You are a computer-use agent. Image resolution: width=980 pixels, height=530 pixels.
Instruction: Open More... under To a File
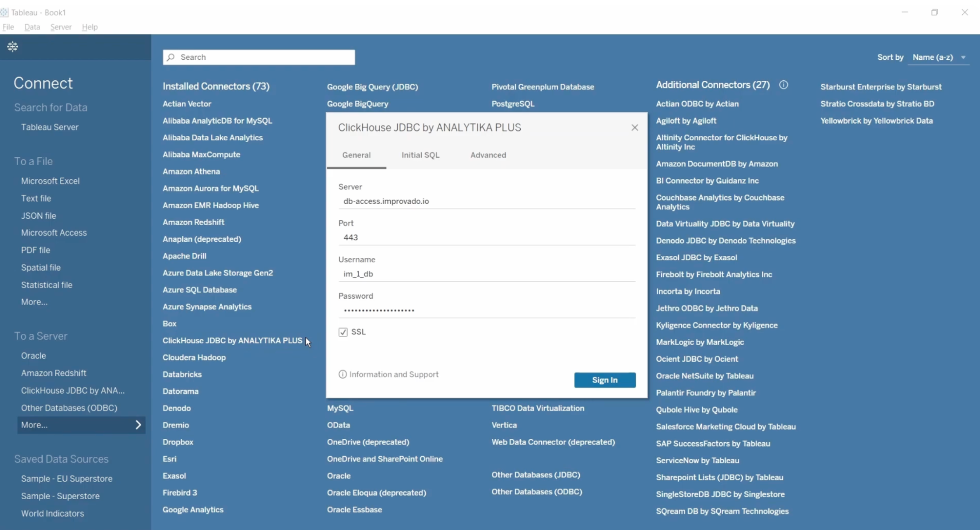tap(34, 302)
